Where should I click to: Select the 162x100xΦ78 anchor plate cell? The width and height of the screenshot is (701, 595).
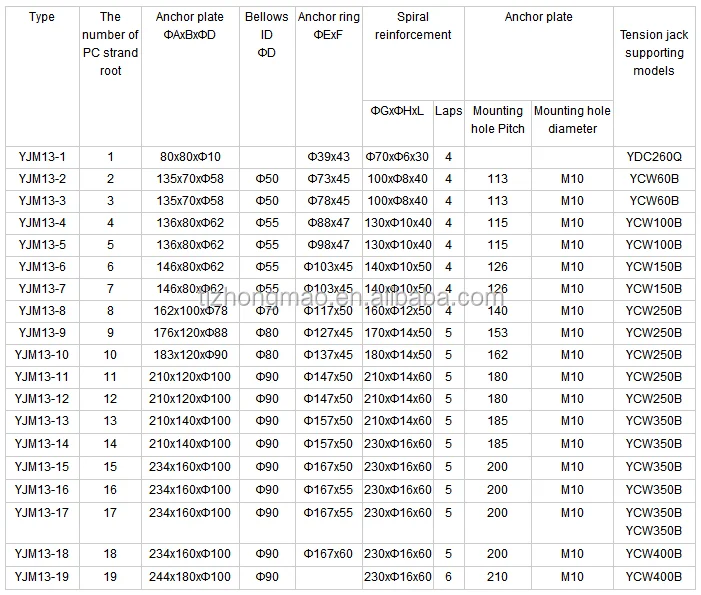coord(190,310)
